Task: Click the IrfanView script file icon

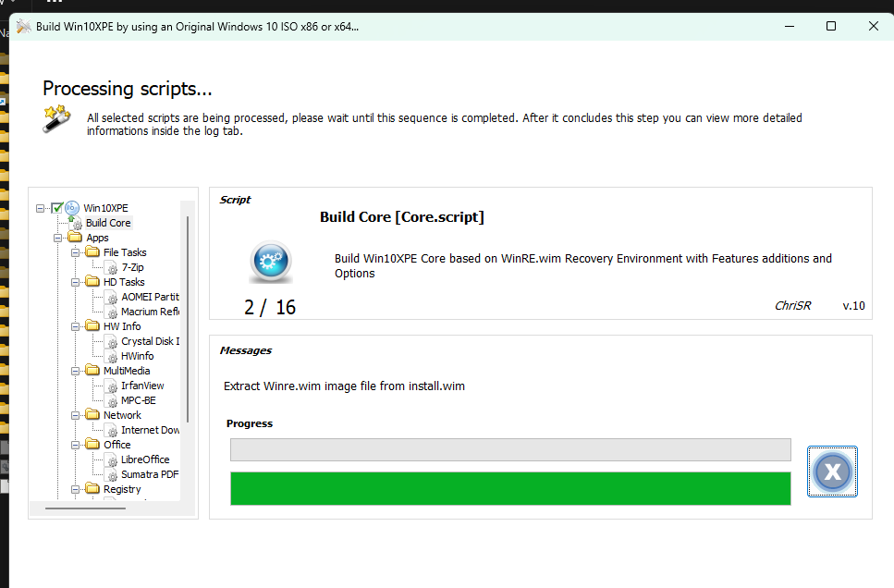Action: click(x=112, y=386)
